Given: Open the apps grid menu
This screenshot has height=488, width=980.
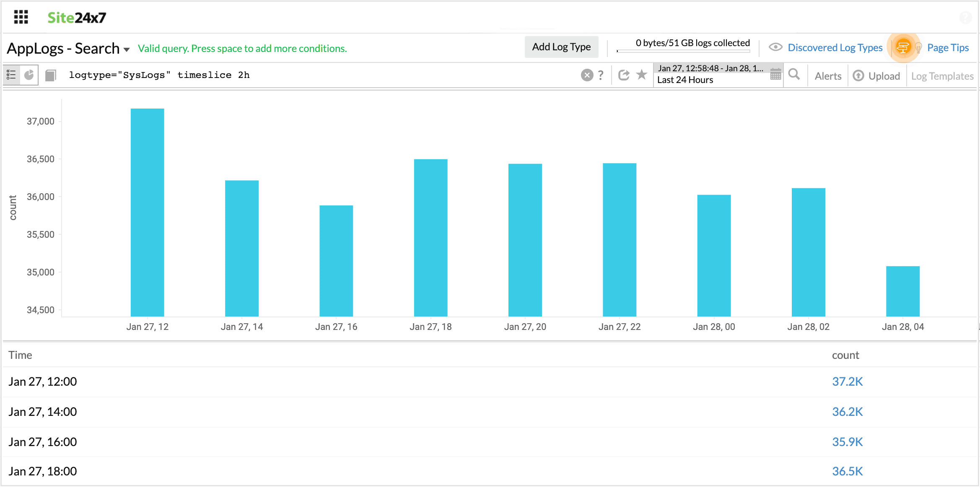Looking at the screenshot, I should 21,17.
